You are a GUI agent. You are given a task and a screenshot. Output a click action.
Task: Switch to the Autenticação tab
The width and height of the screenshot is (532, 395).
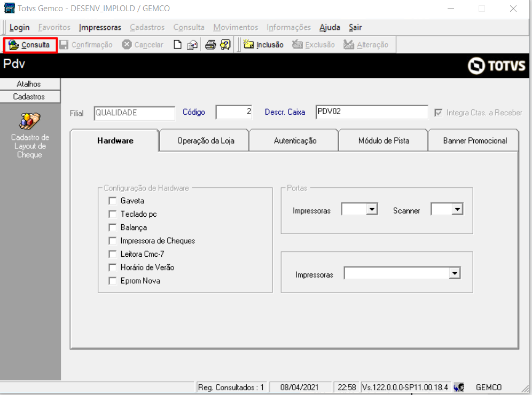[295, 141]
